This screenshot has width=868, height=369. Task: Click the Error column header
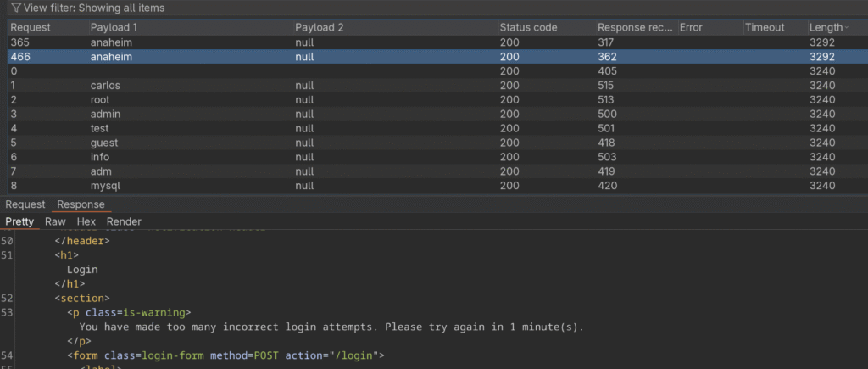[691, 27]
